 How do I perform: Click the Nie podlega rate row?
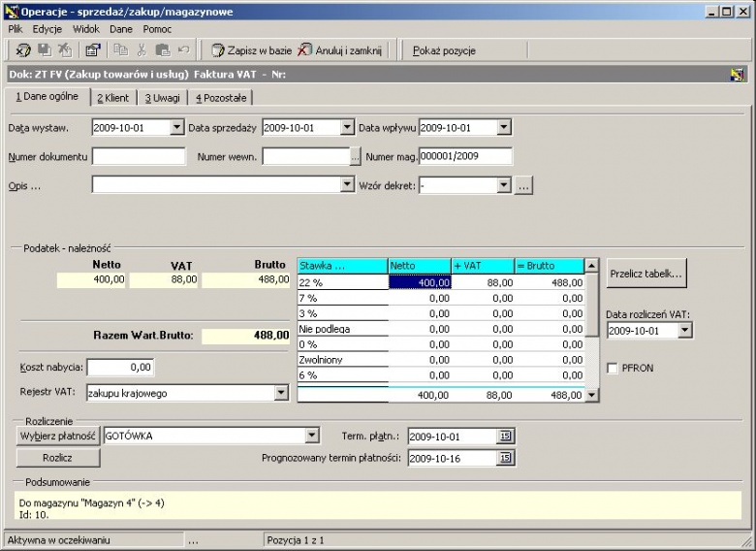pyautogui.click(x=343, y=329)
